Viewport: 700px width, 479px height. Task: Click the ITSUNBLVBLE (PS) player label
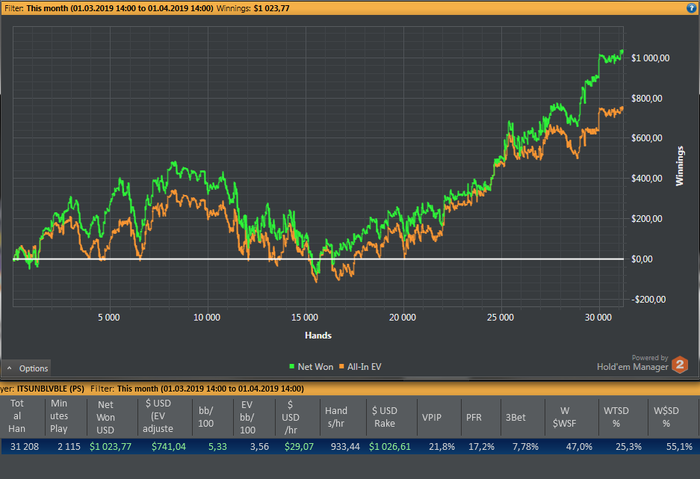coord(50,388)
